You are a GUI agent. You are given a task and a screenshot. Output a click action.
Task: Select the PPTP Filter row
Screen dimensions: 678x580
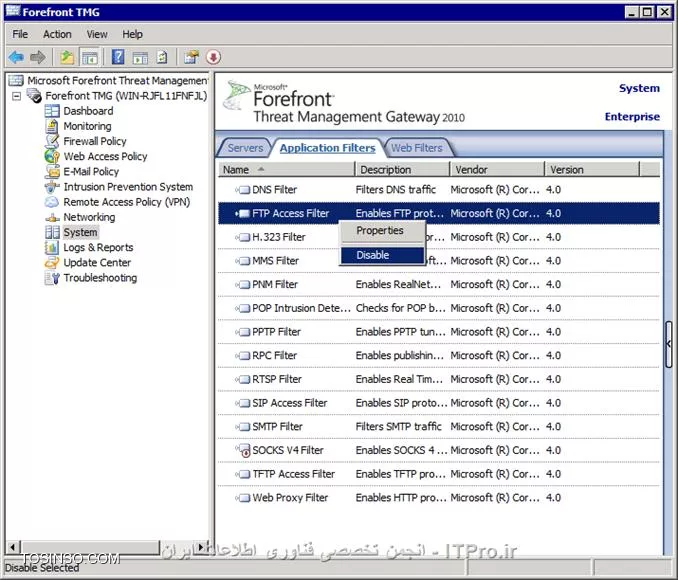[439, 332]
